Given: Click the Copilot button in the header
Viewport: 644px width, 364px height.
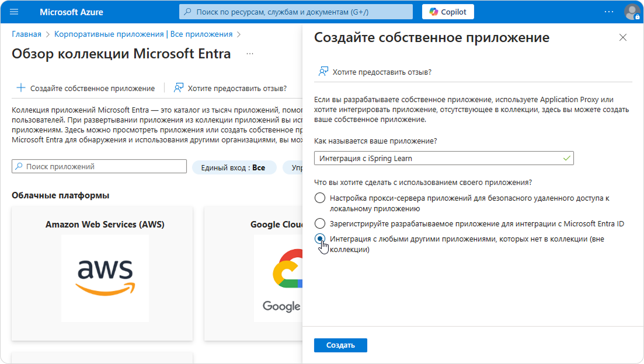Looking at the screenshot, I should (x=448, y=12).
